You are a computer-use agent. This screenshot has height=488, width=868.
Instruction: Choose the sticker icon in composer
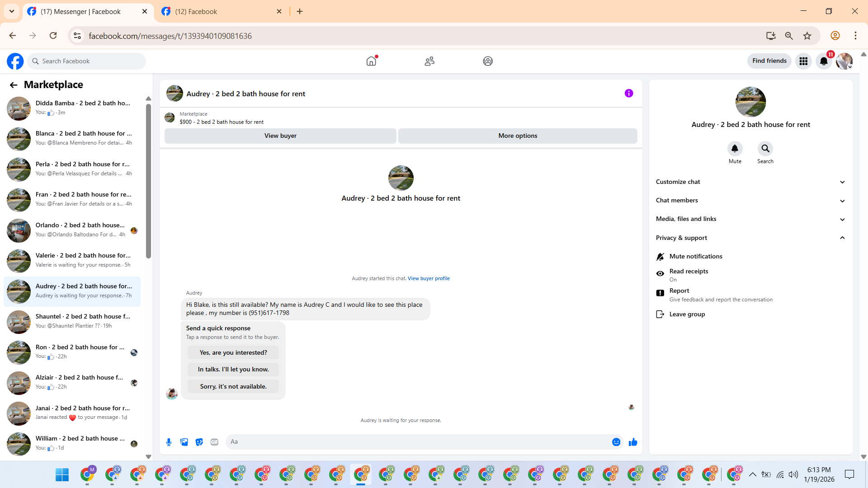tap(199, 442)
